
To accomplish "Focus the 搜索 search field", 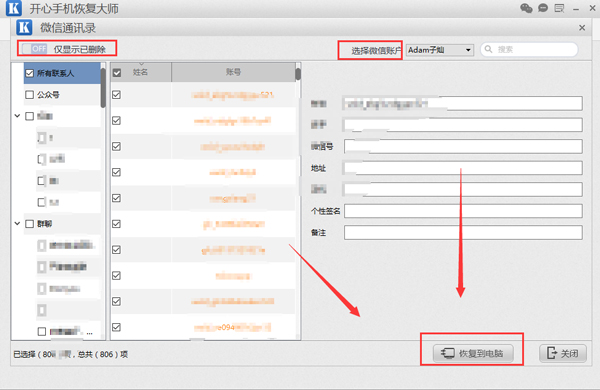I will [529, 49].
